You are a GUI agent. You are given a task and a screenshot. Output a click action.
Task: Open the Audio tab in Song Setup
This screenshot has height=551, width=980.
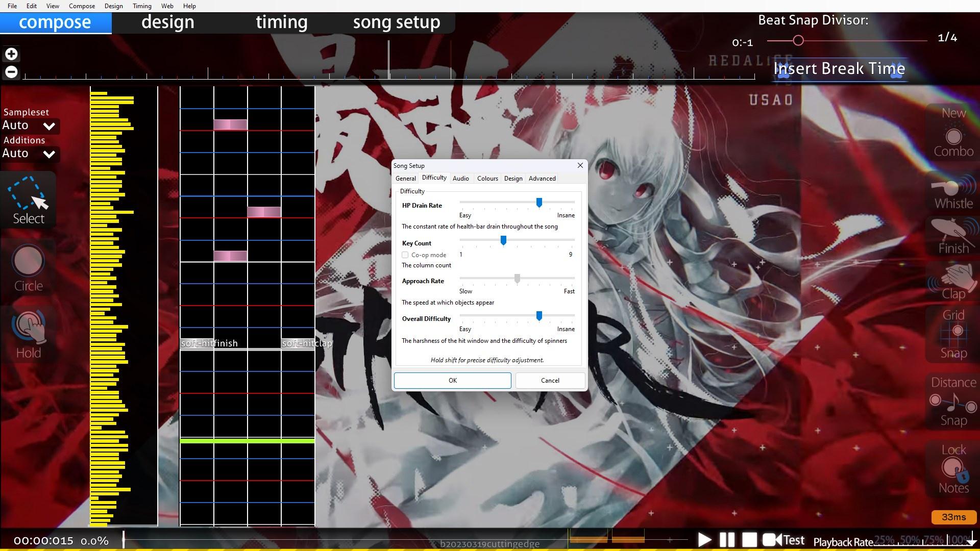(460, 178)
